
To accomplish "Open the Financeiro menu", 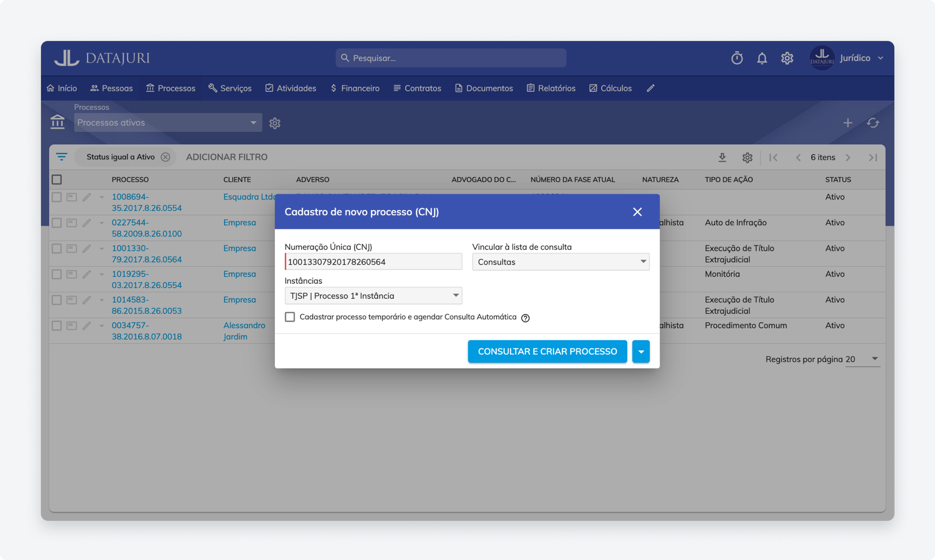I will (x=355, y=88).
